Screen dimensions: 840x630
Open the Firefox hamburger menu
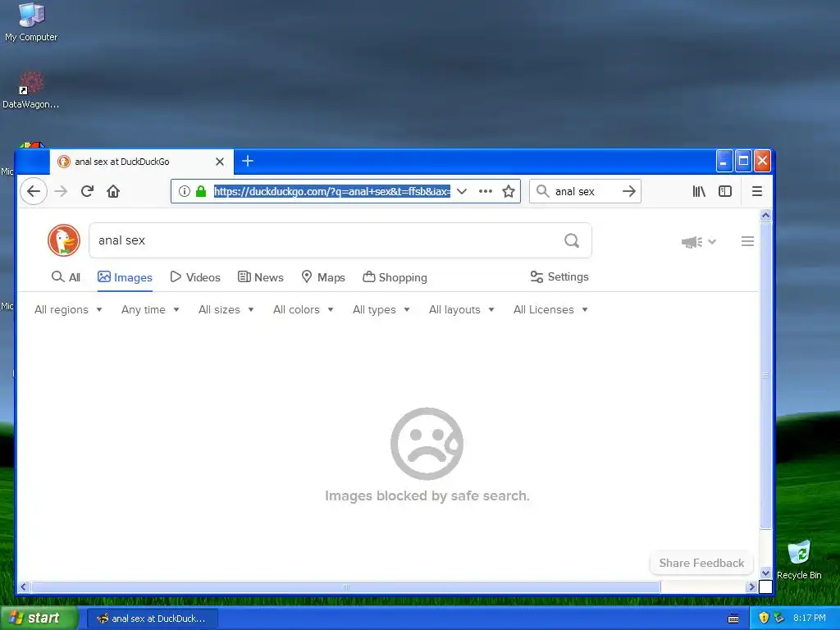[757, 191]
